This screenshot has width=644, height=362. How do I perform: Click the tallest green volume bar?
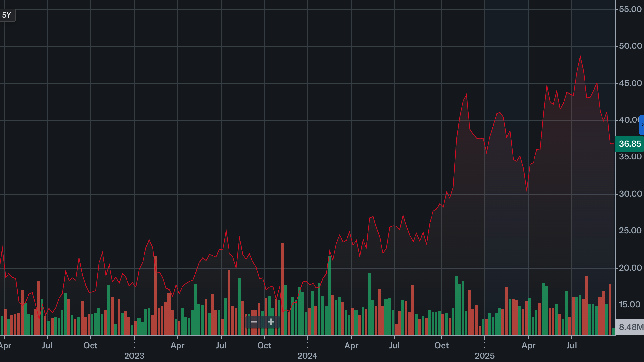[x=330, y=295]
